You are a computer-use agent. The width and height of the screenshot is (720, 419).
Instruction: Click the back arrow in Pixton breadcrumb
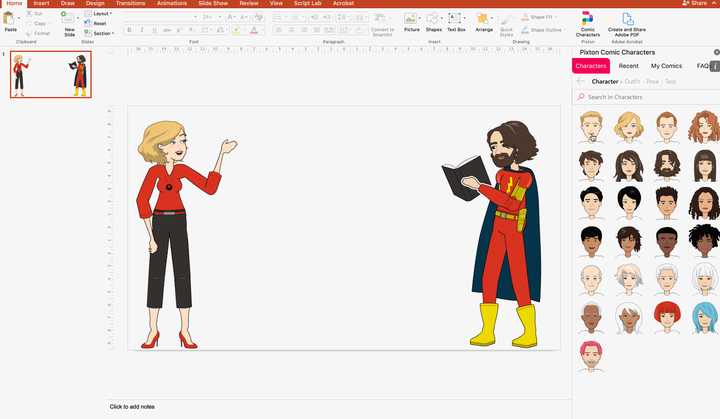pos(581,81)
